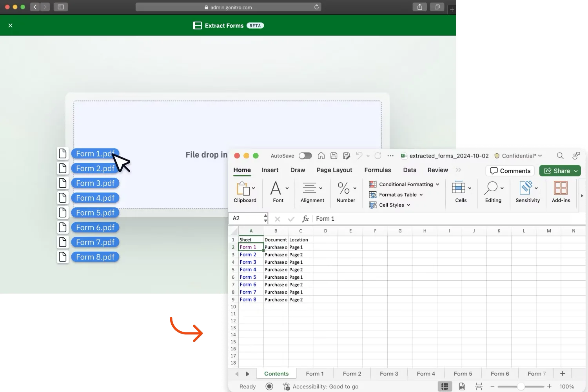Click the Save icon in Excel toolbar

(334, 156)
